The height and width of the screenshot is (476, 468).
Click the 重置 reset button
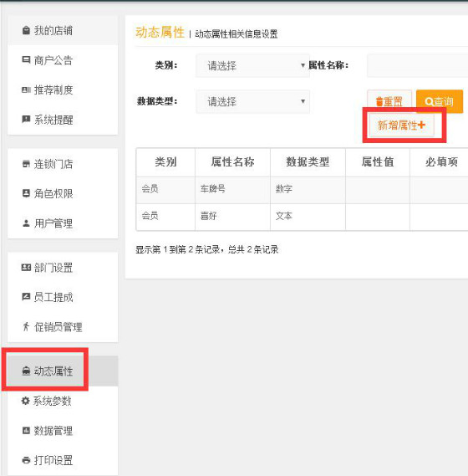pos(389,101)
